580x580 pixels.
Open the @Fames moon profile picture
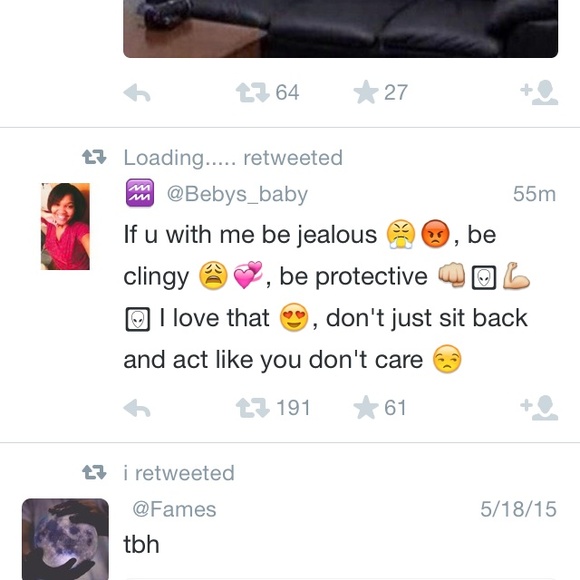tap(65, 539)
